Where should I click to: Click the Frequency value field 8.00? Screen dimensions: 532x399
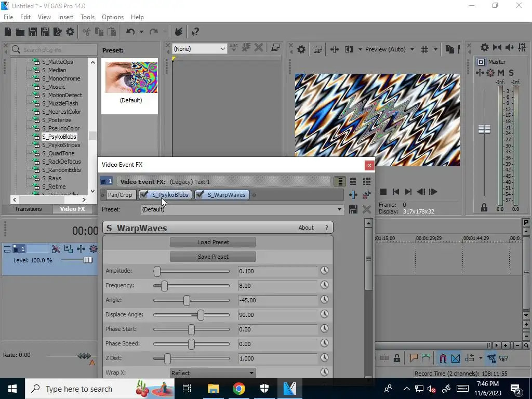pyautogui.click(x=277, y=286)
